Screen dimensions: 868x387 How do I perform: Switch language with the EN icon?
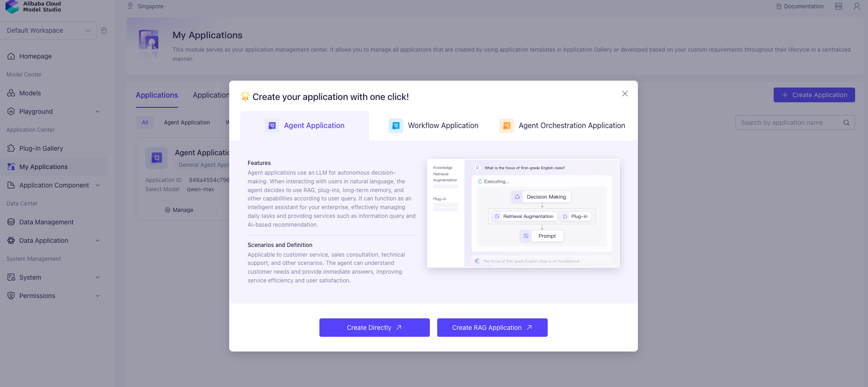point(839,6)
